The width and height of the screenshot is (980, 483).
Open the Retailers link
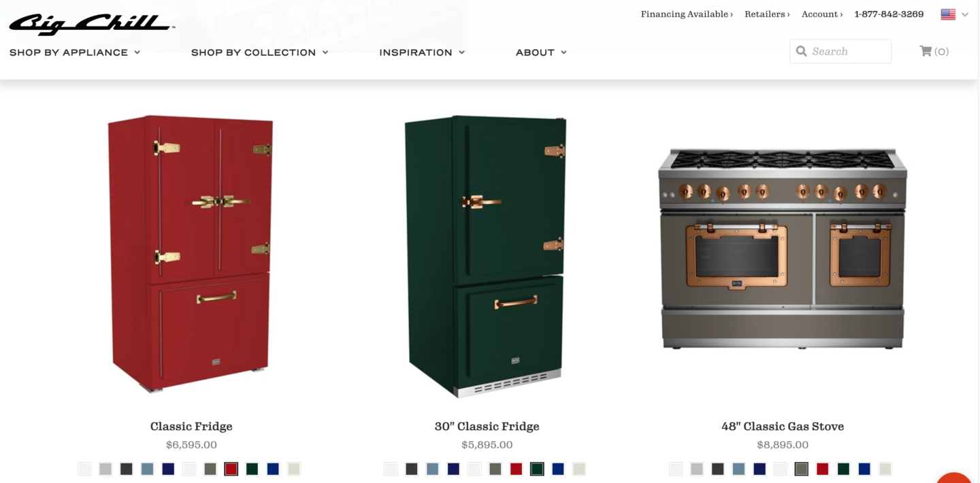[x=767, y=14]
